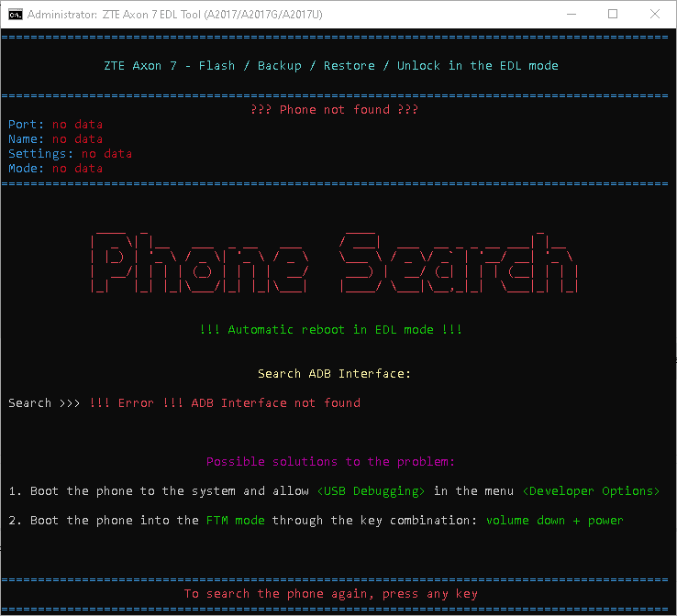
Task: Click the 'Phone Search' ASCII art banner
Action: tap(334, 263)
